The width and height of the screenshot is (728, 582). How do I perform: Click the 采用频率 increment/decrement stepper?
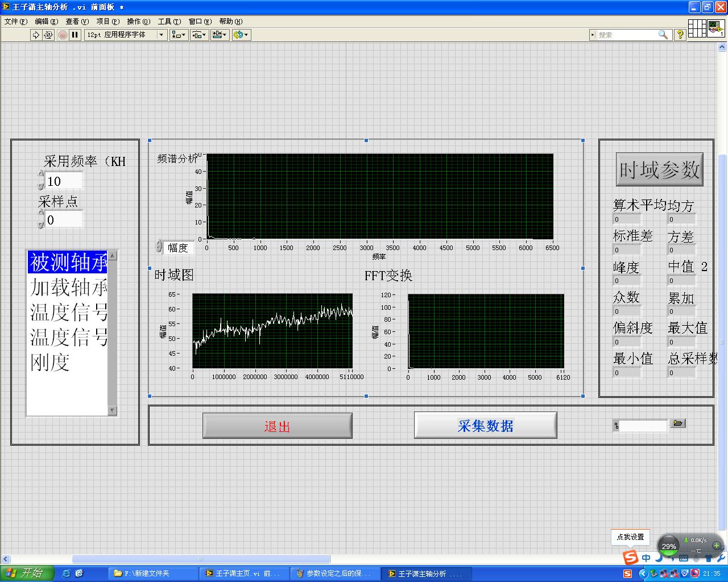coord(41,180)
